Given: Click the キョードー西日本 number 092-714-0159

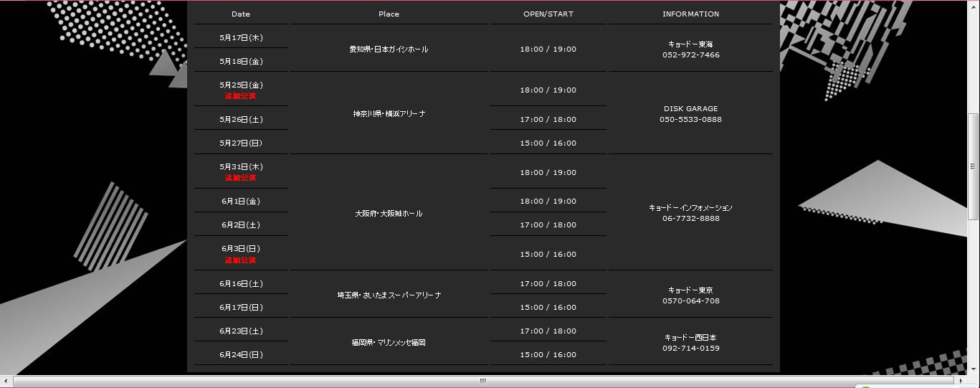Looking at the screenshot, I should tap(690, 349).
